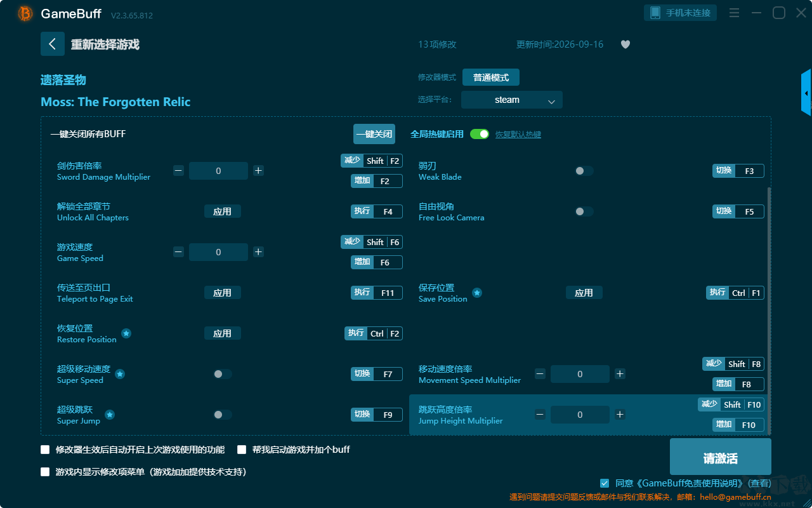Enable the Free Look Camera switch
Image resolution: width=812 pixels, height=508 pixels.
tap(584, 211)
